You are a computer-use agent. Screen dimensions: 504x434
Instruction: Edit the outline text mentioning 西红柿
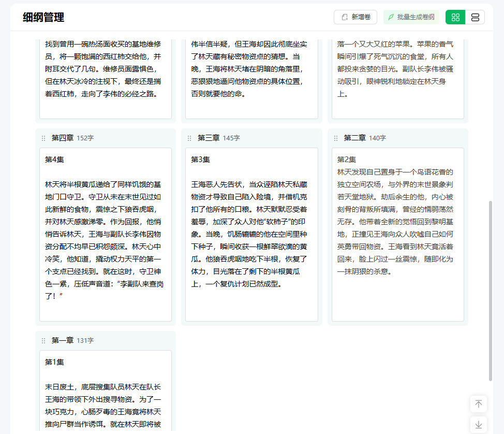pyautogui.click(x=106, y=79)
